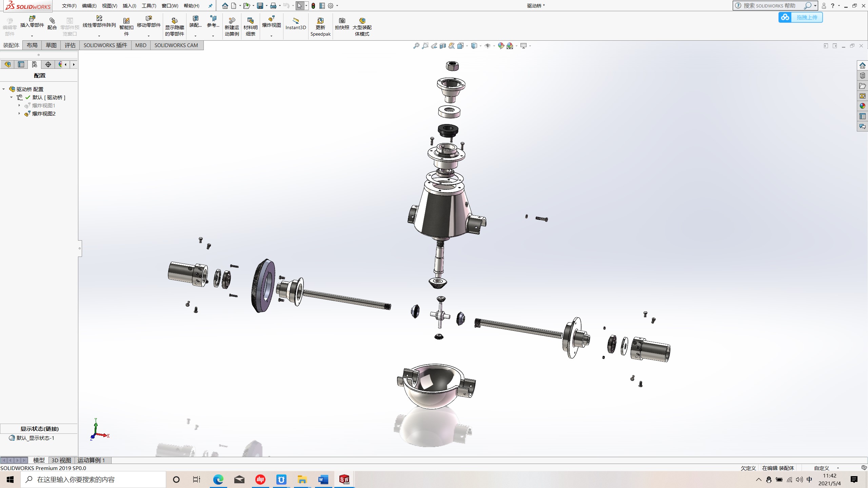Click the Custom Properties task pane icon

coord(862,116)
